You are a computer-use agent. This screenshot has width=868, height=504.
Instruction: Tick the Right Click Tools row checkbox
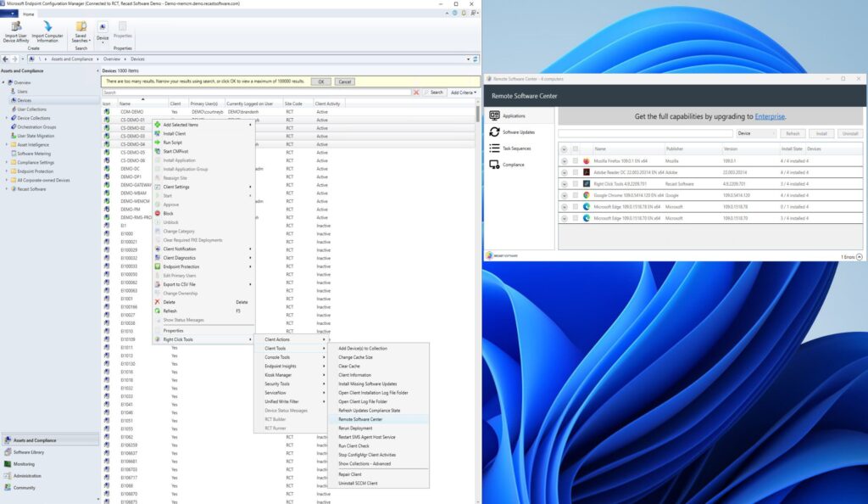pyautogui.click(x=575, y=183)
